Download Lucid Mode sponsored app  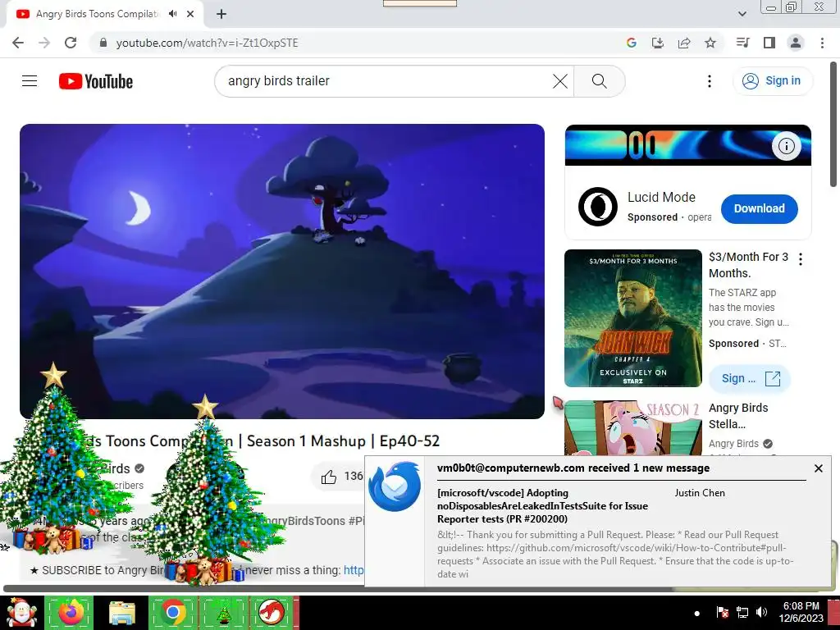pos(759,209)
